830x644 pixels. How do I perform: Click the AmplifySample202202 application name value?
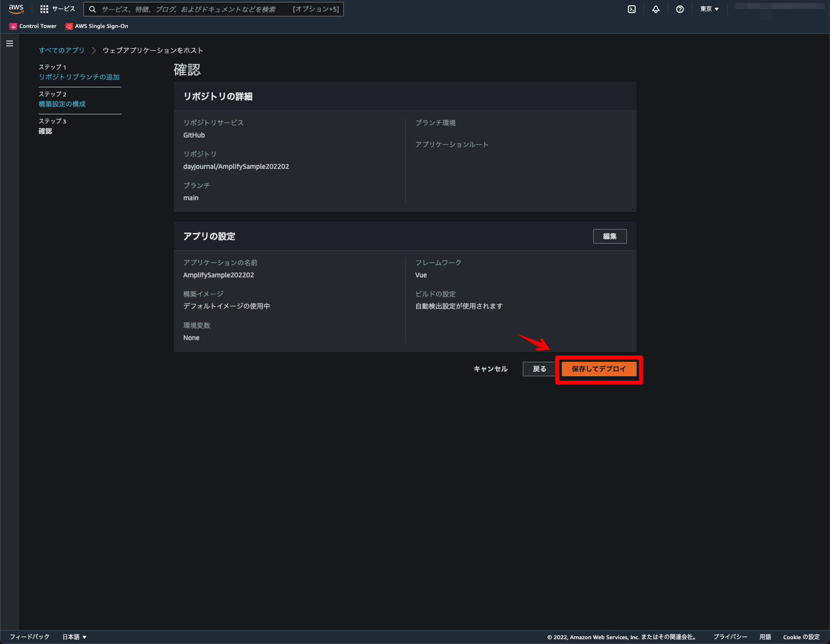click(x=218, y=275)
